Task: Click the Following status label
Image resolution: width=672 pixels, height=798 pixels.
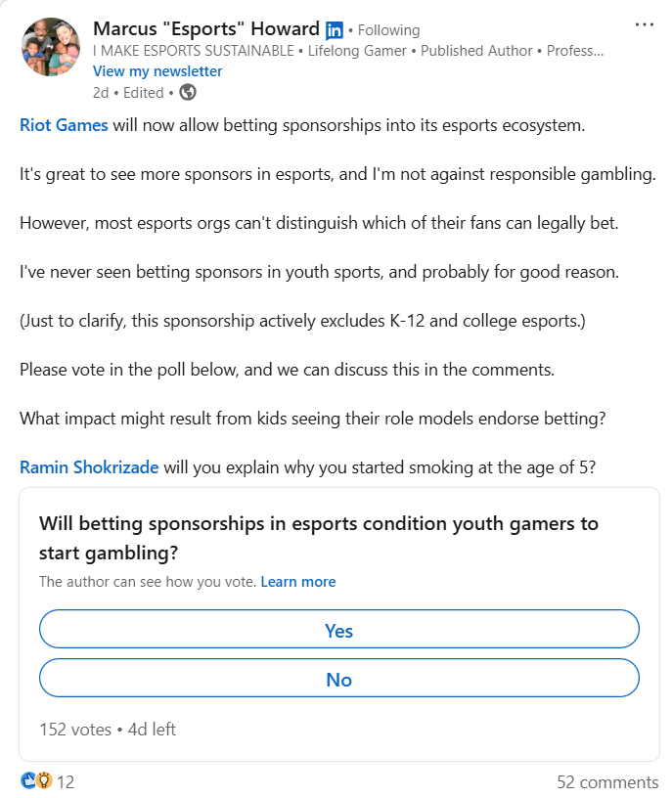Action: 389,30
